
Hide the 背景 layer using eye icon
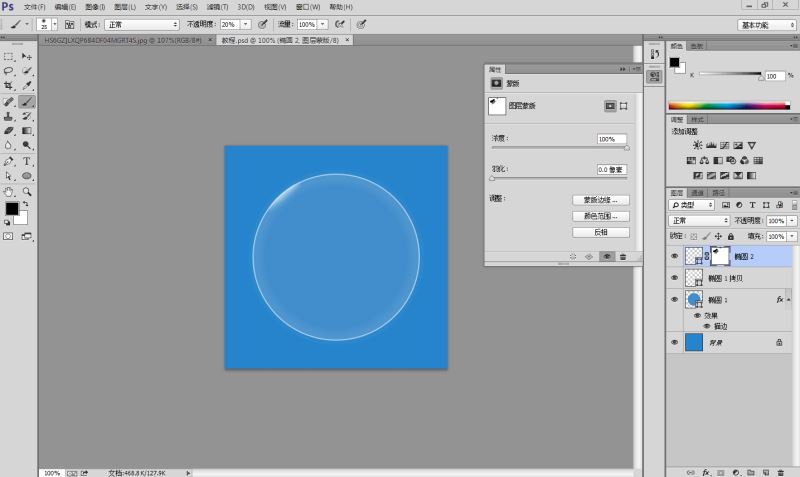pyautogui.click(x=674, y=342)
